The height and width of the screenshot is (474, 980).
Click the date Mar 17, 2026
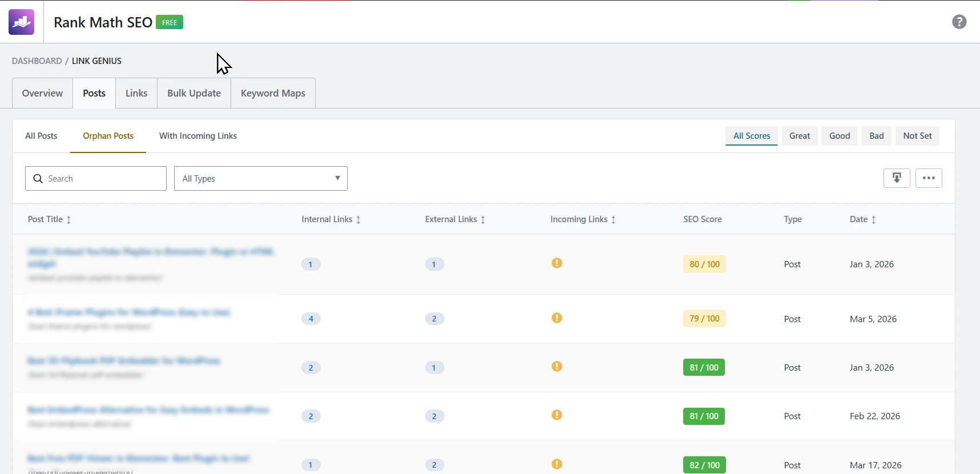(x=876, y=465)
